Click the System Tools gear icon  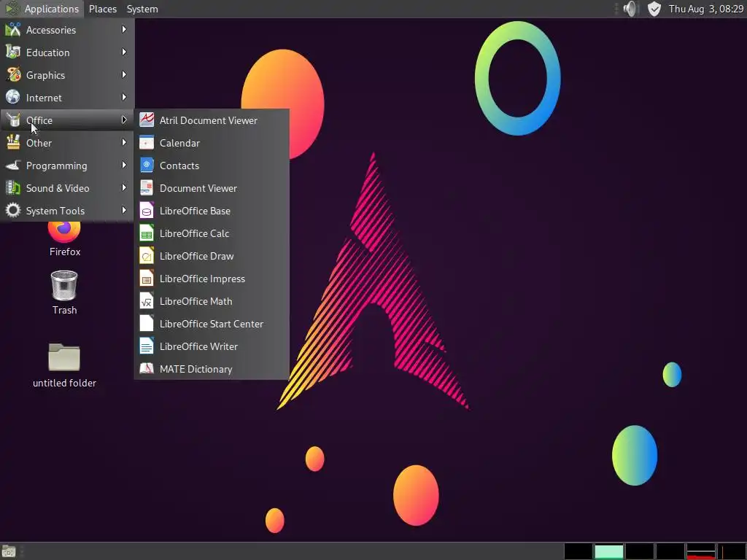click(13, 211)
